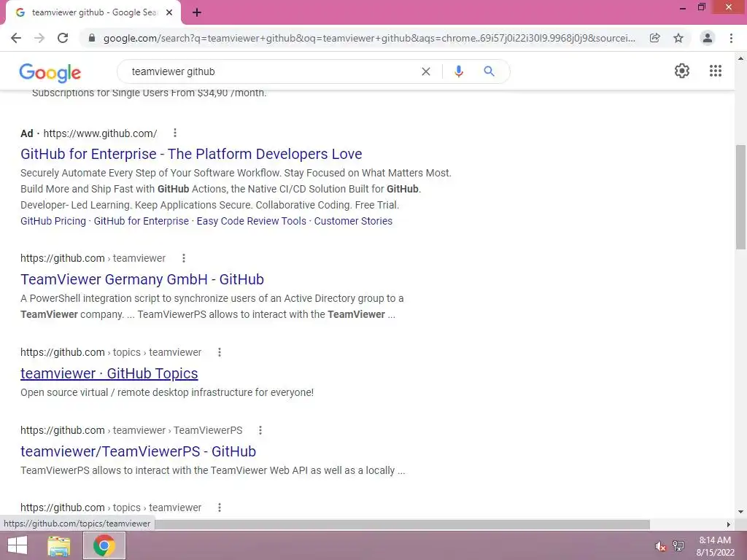Click the scroll-right arrow of horizontal scrollbar
Viewport: 747px width, 560px height.
729,524
